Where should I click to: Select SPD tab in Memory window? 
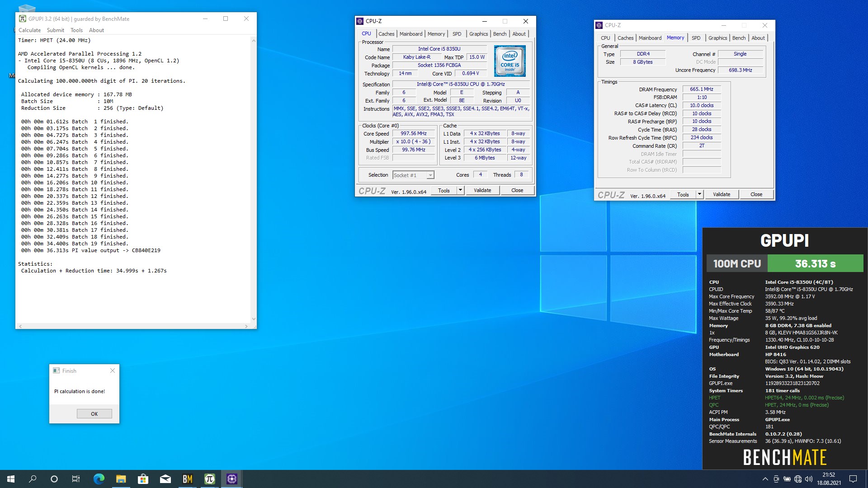click(x=696, y=38)
